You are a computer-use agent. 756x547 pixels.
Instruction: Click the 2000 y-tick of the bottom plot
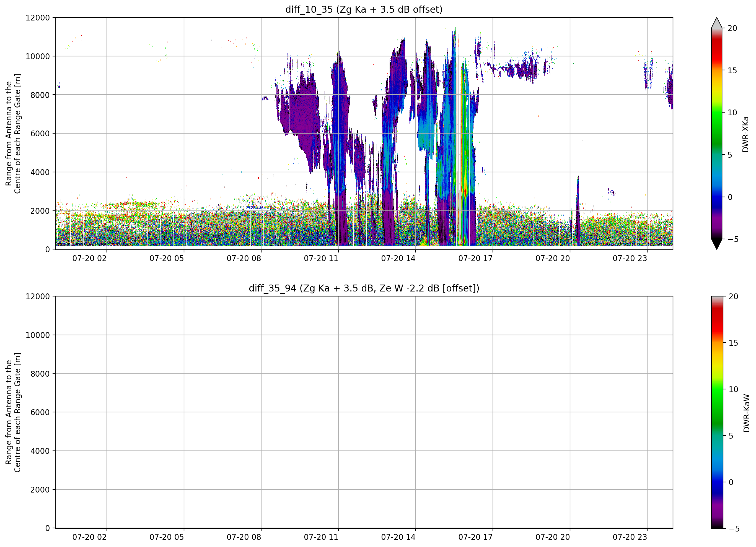(40, 490)
